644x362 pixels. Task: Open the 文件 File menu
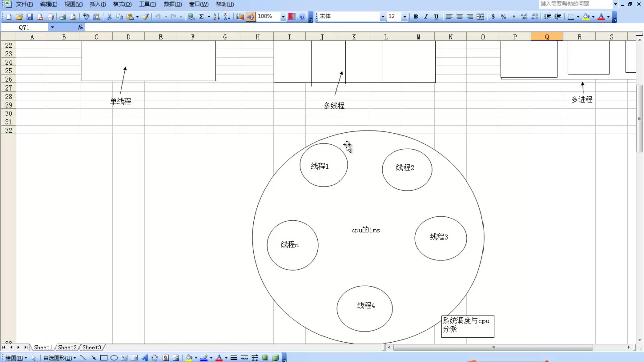(x=24, y=4)
